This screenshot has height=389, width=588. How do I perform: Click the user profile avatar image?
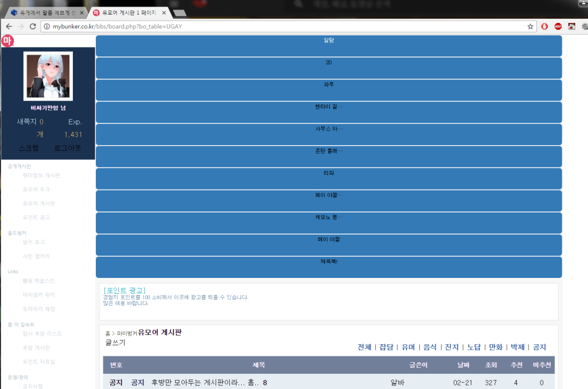(x=48, y=76)
